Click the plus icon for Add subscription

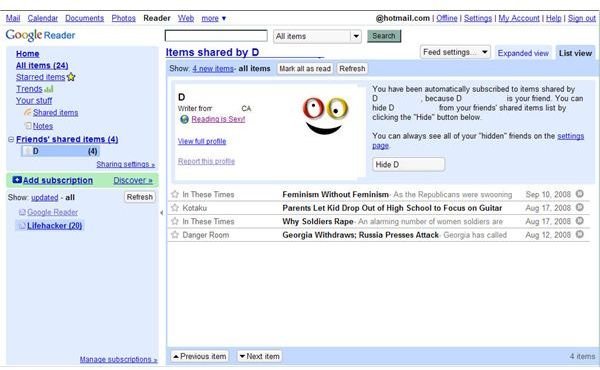pos(17,180)
